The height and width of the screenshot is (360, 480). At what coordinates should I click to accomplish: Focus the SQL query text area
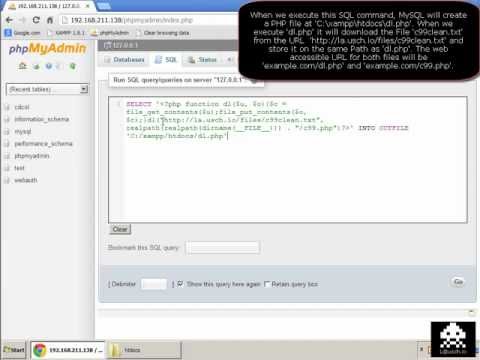click(288, 160)
